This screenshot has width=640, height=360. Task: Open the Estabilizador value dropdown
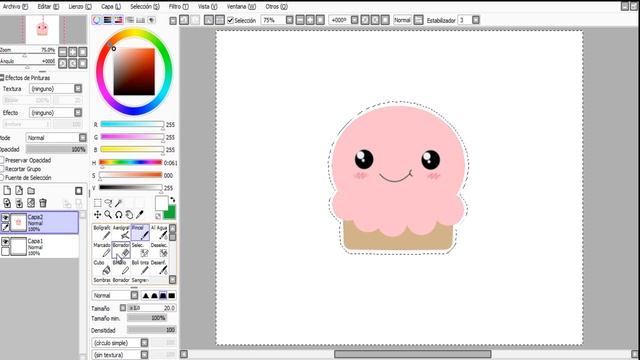click(x=469, y=20)
